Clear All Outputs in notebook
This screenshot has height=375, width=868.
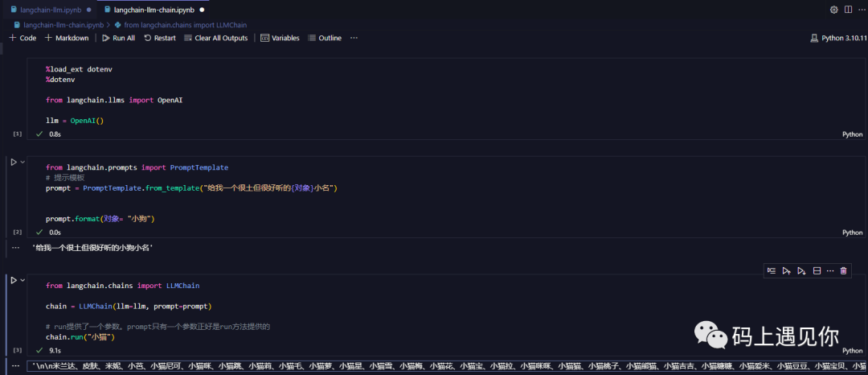coord(216,38)
